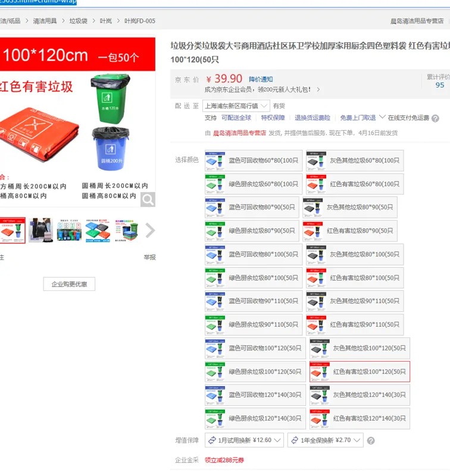Open 特权保障 service link
450x476 pixels.
(x=273, y=118)
